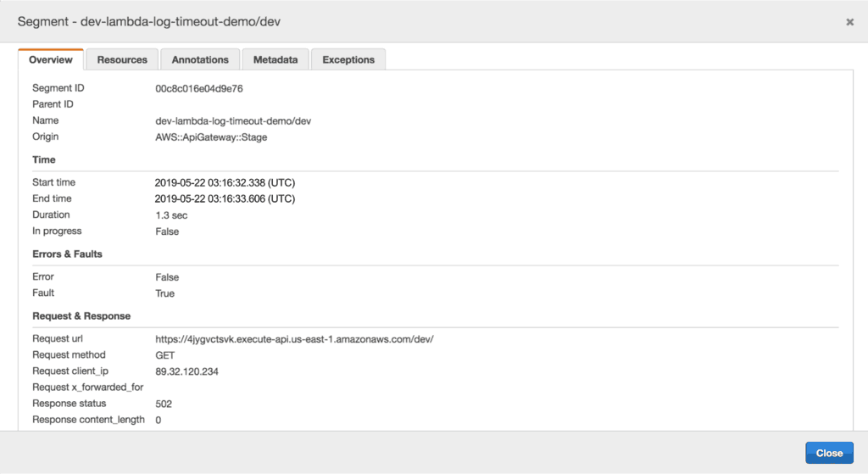The width and height of the screenshot is (868, 474).
Task: Click the Name value dev-lambda-log-timeout-demo/dev
Action: point(233,121)
